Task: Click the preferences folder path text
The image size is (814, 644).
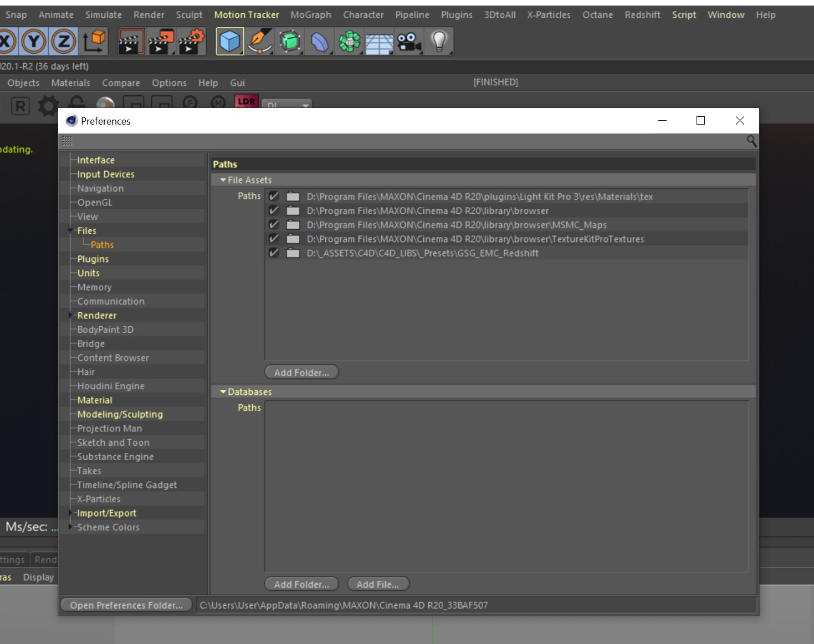Action: pyautogui.click(x=344, y=605)
